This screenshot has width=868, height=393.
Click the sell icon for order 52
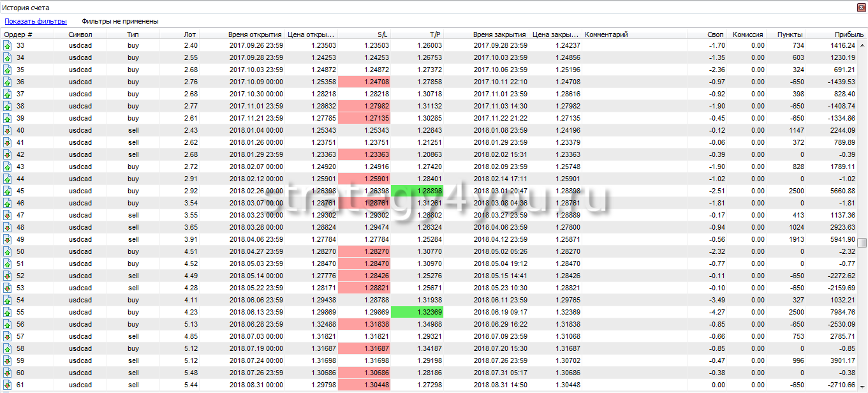7,276
